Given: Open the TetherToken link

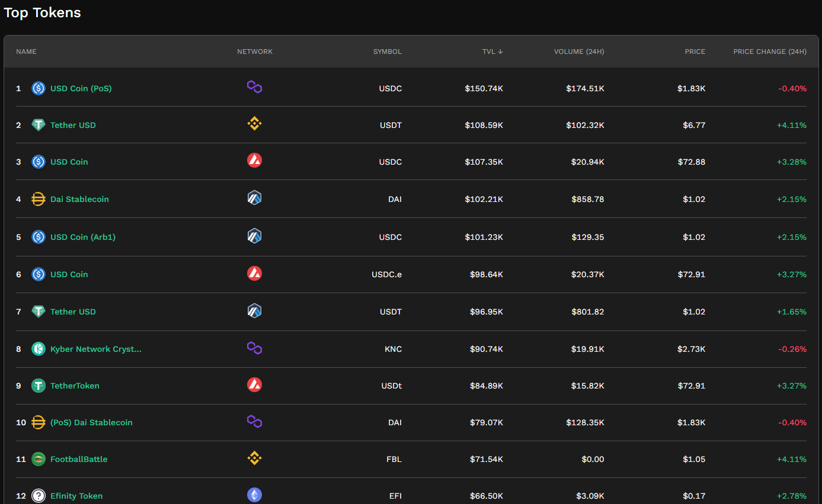Looking at the screenshot, I should [75, 386].
